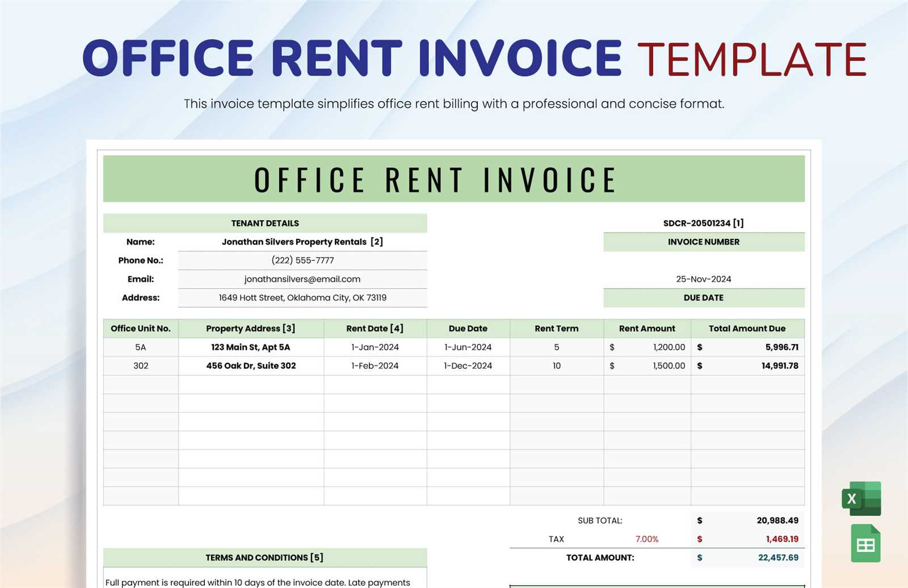The width and height of the screenshot is (908, 588).
Task: Click property address 123 Main St, Apt 5A
Action: pos(251,347)
